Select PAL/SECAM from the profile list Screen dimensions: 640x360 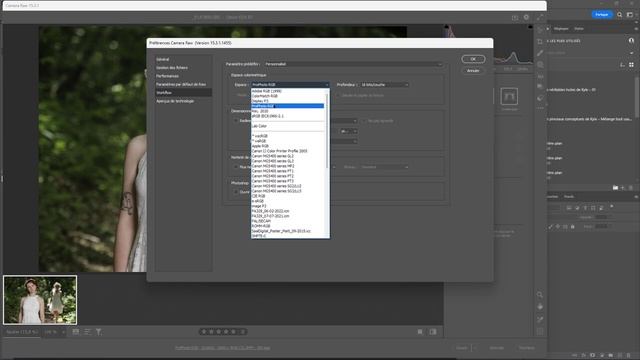pyautogui.click(x=261, y=221)
